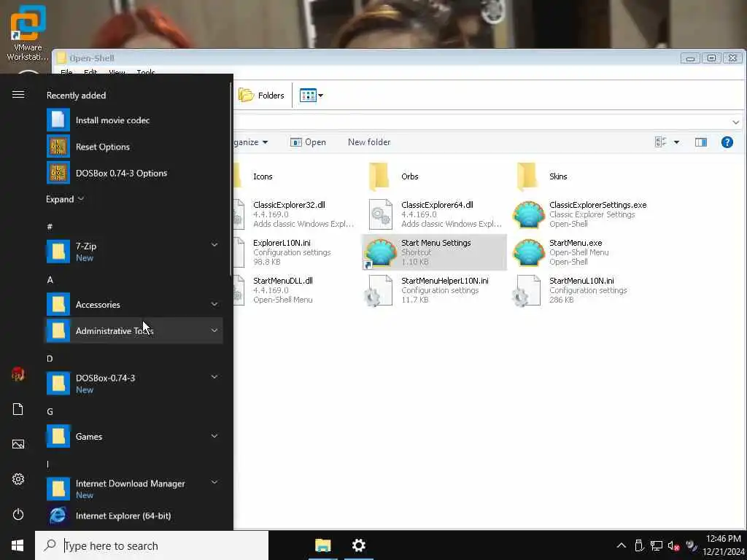Expand Internet Download Manager folder chevron

click(x=214, y=482)
